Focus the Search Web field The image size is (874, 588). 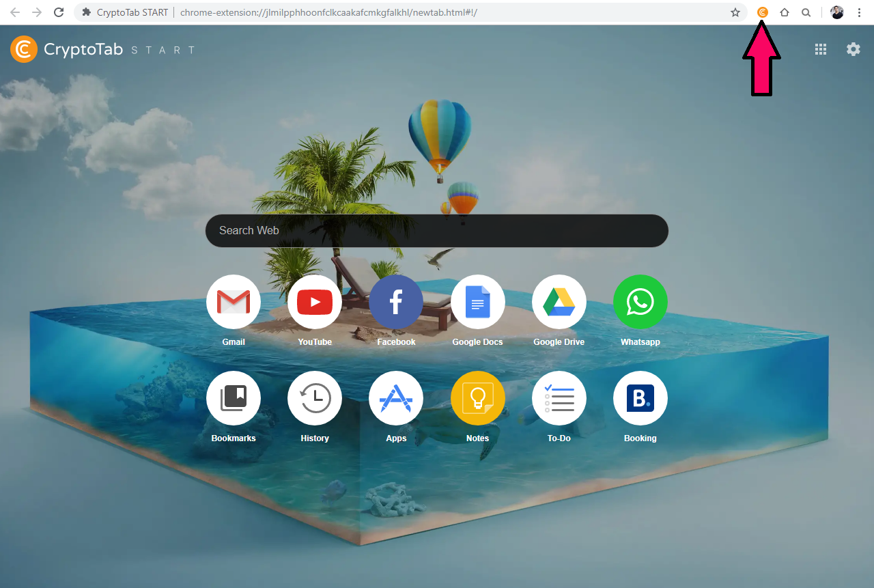pos(437,231)
